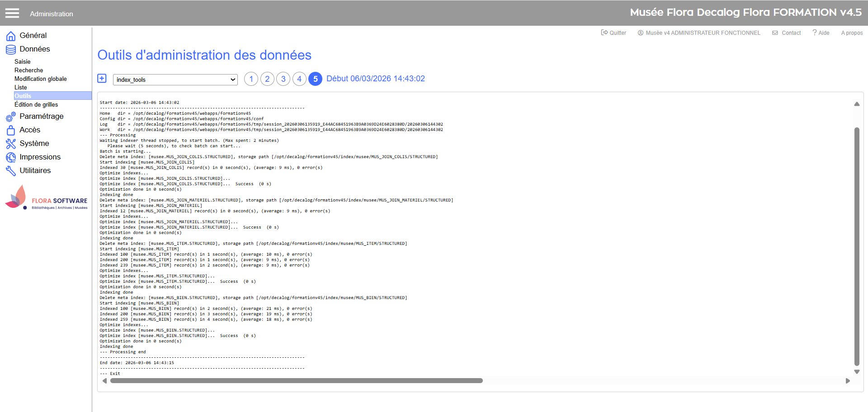Click the log scroll up arrow

(x=857, y=104)
